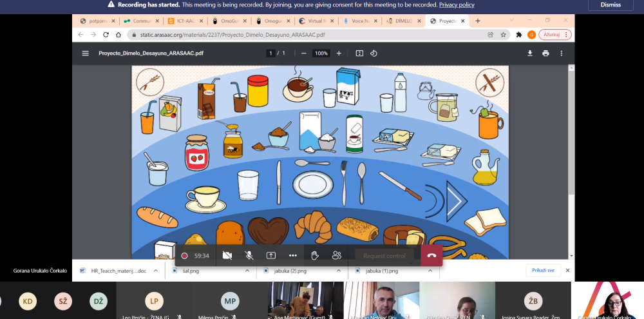Image resolution: width=644 pixels, height=319 pixels.
Task: Close the active Proyecto tab
Action: pyautogui.click(x=463, y=21)
